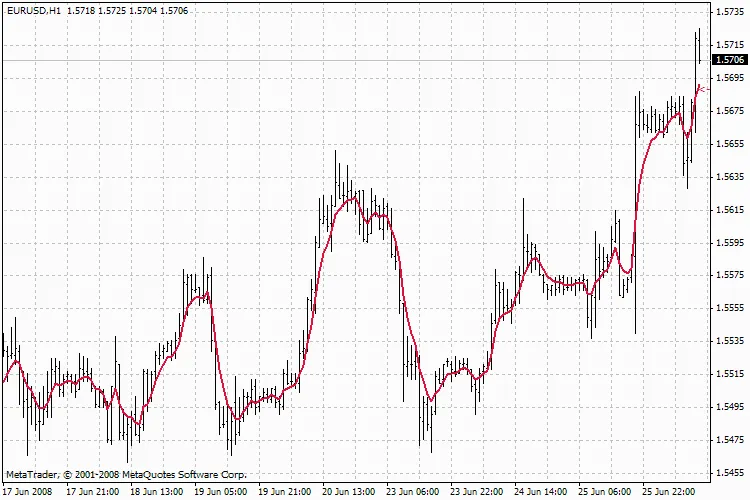Screen dimensions: 750x500
Task: Click the 1.5615 price scale label
Action: (x=730, y=210)
